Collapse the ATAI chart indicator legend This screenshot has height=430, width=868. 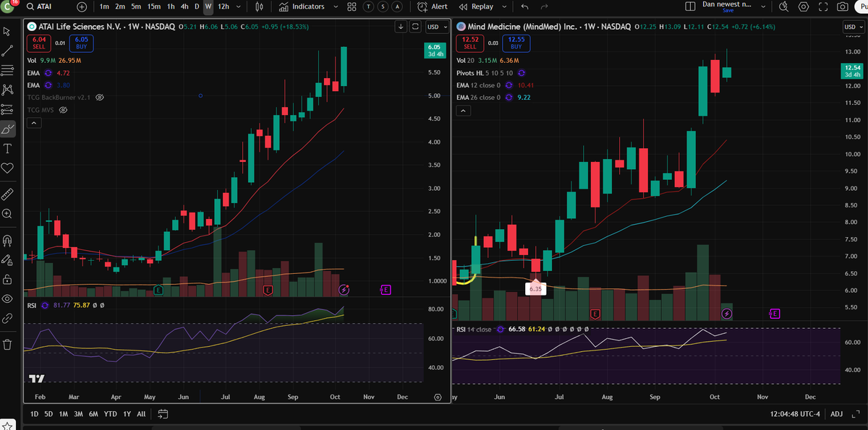33,124
